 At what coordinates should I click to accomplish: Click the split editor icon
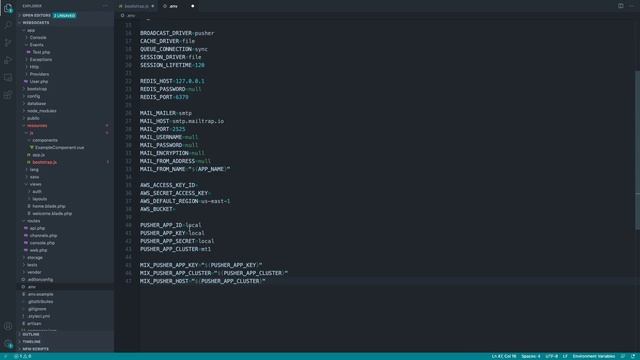620,6
